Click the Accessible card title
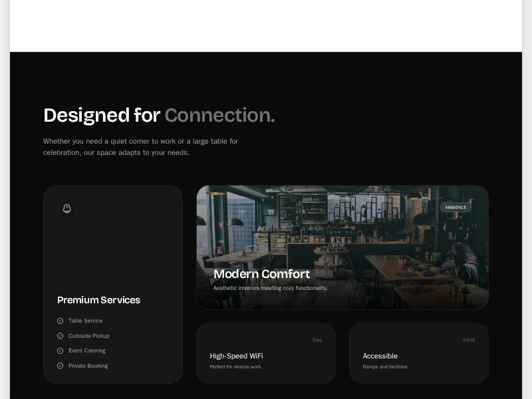 click(x=380, y=356)
